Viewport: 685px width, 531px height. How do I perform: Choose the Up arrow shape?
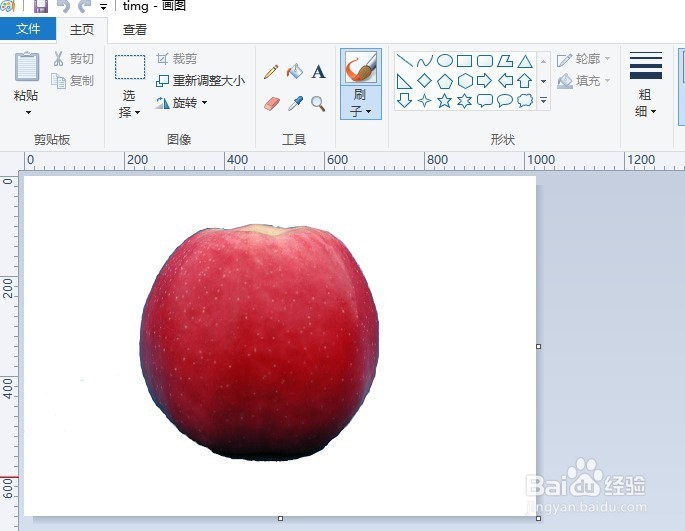point(525,81)
